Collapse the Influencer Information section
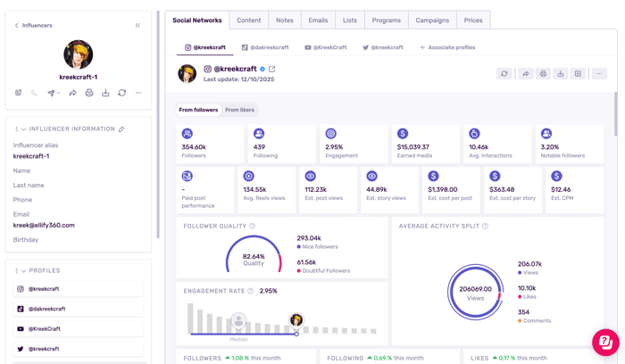Viewport: 625px width, 364px height. [23, 129]
